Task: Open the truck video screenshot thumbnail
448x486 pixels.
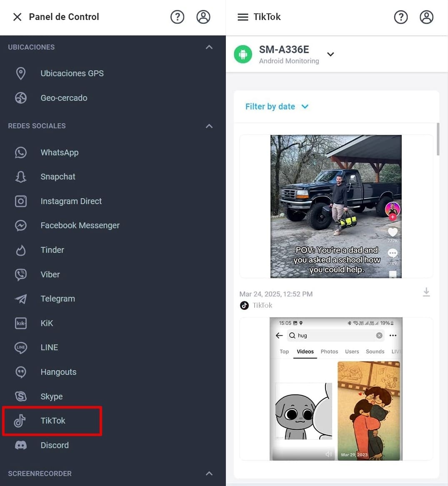Action: click(x=336, y=207)
